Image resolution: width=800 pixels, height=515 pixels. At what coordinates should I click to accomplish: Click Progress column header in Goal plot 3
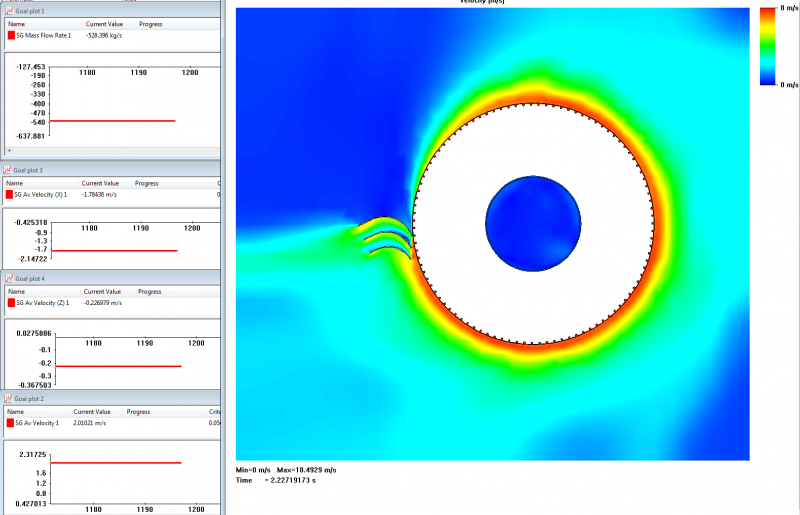tap(147, 184)
